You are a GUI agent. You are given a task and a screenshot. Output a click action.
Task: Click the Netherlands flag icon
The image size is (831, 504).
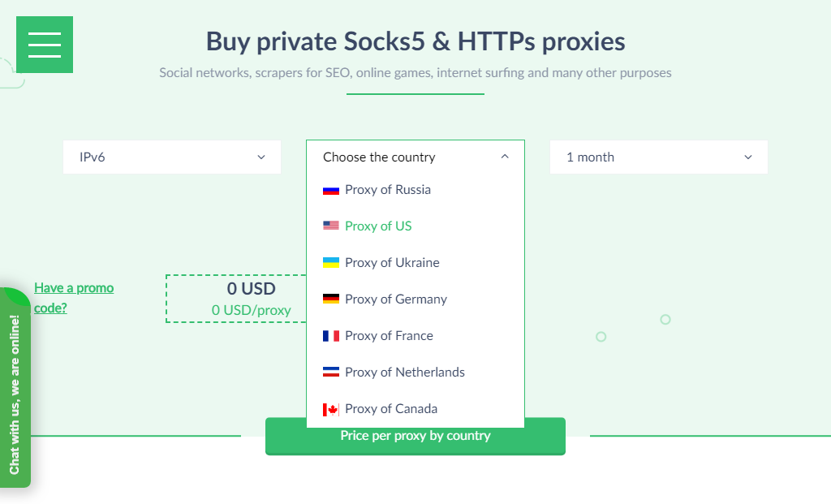pos(331,372)
